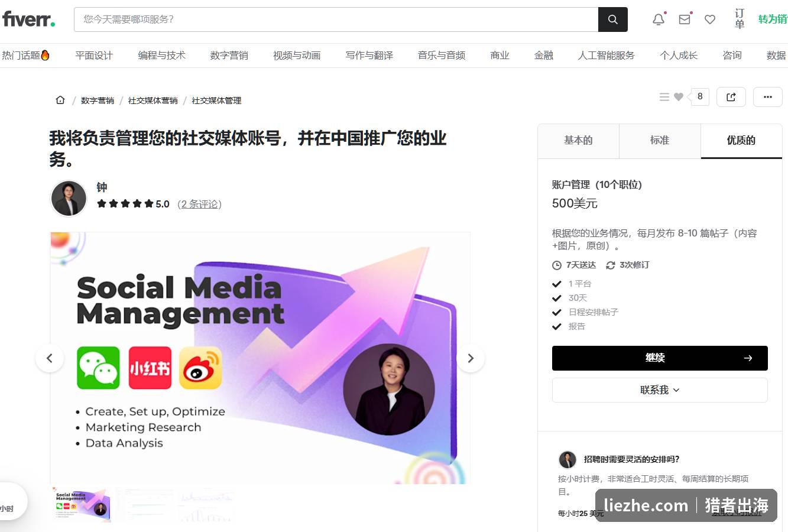Image resolution: width=788 pixels, height=532 pixels.
Task: Focus the 您今天需要哪项服务 search field
Action: pyautogui.click(x=336, y=20)
